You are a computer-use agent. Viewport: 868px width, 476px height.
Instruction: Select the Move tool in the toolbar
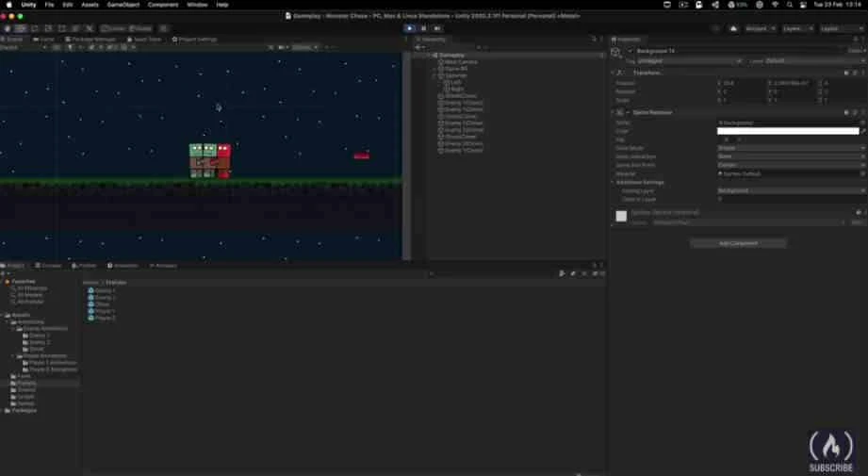click(x=21, y=28)
